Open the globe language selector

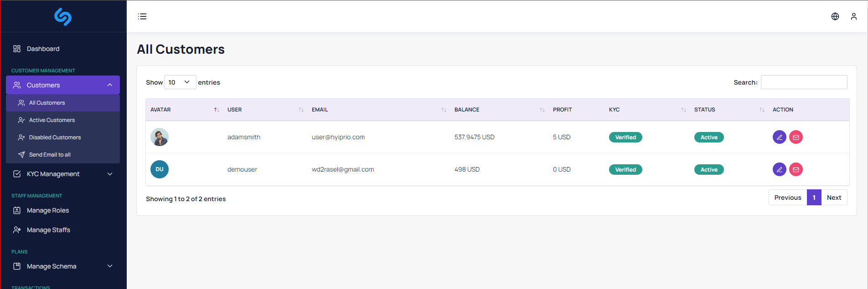click(x=835, y=16)
